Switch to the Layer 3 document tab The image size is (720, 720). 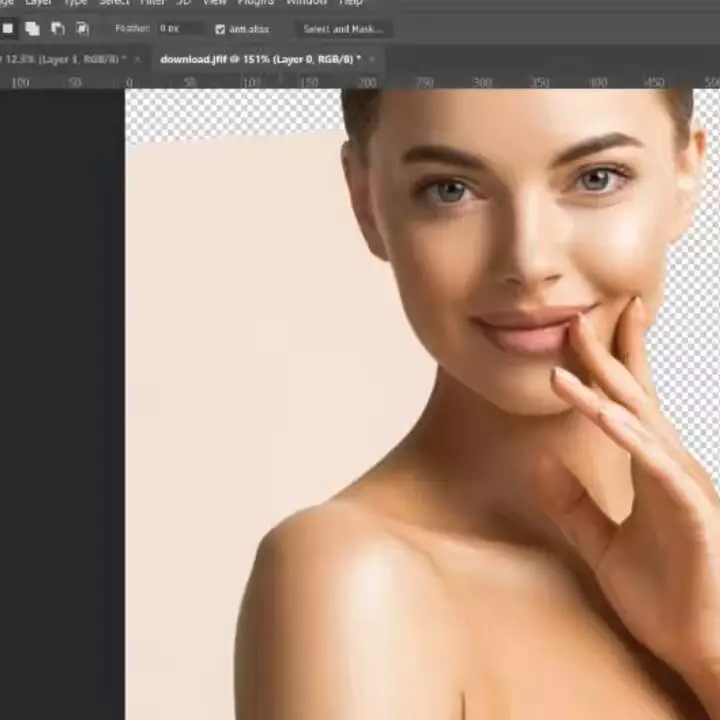point(60,60)
